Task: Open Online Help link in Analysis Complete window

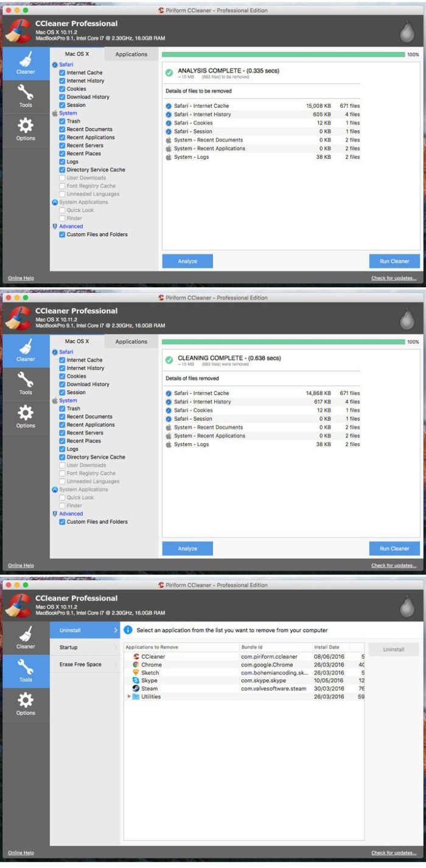Action: (21, 278)
